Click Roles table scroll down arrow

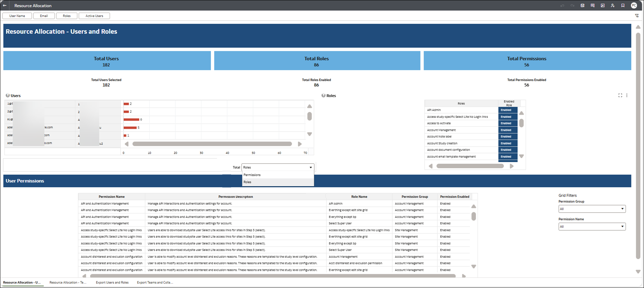coord(521,156)
